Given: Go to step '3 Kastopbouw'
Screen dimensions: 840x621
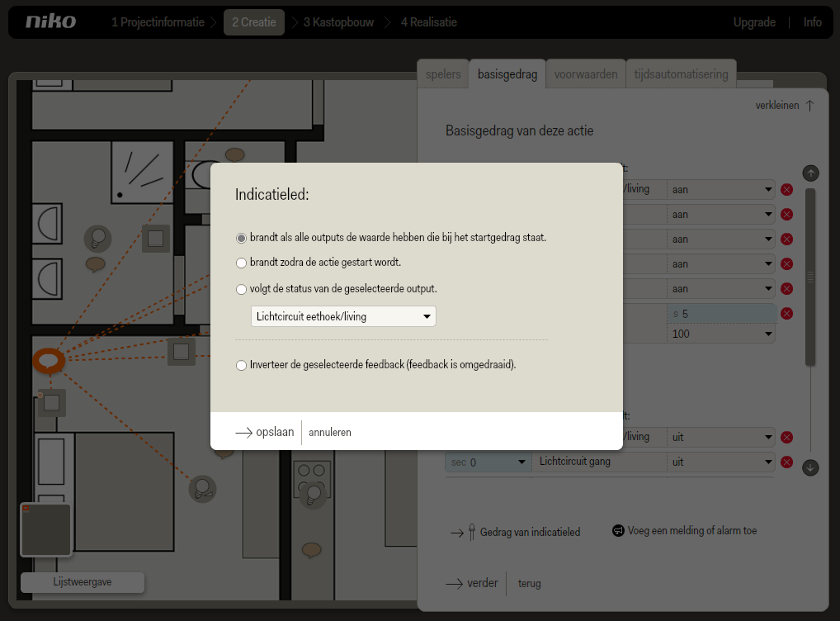Looking at the screenshot, I should click(338, 22).
